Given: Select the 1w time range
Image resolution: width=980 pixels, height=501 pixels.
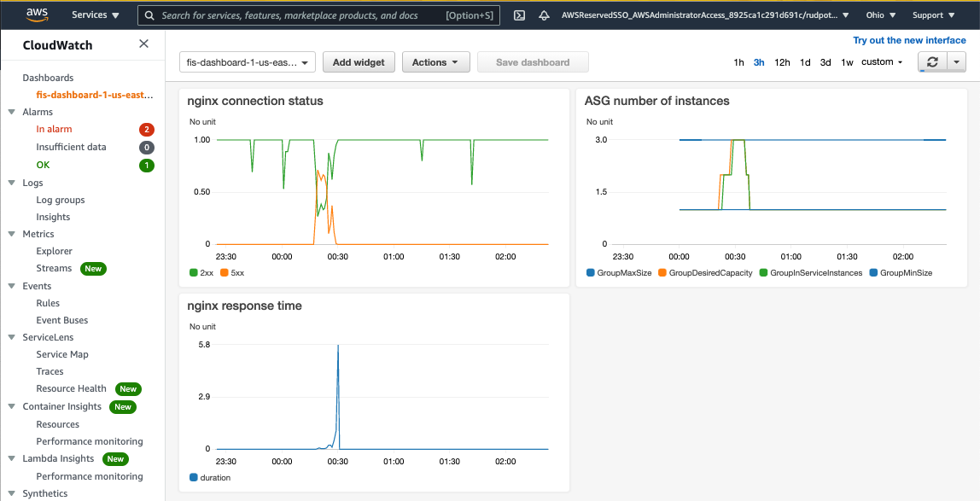Looking at the screenshot, I should coord(847,61).
